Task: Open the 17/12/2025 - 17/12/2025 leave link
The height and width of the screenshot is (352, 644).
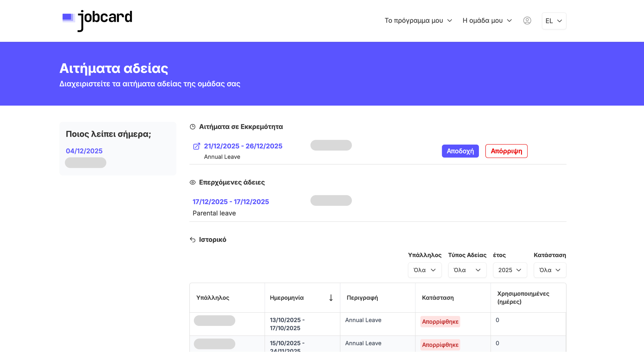Action: pyautogui.click(x=230, y=202)
